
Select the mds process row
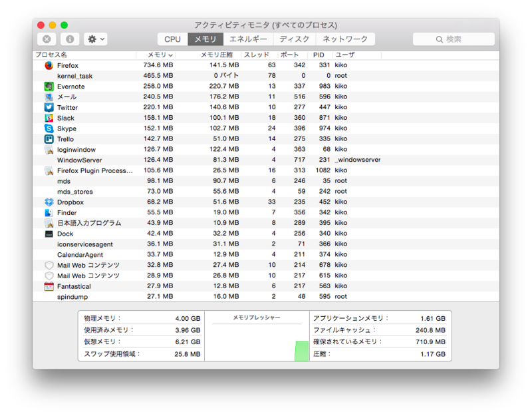pos(266,181)
